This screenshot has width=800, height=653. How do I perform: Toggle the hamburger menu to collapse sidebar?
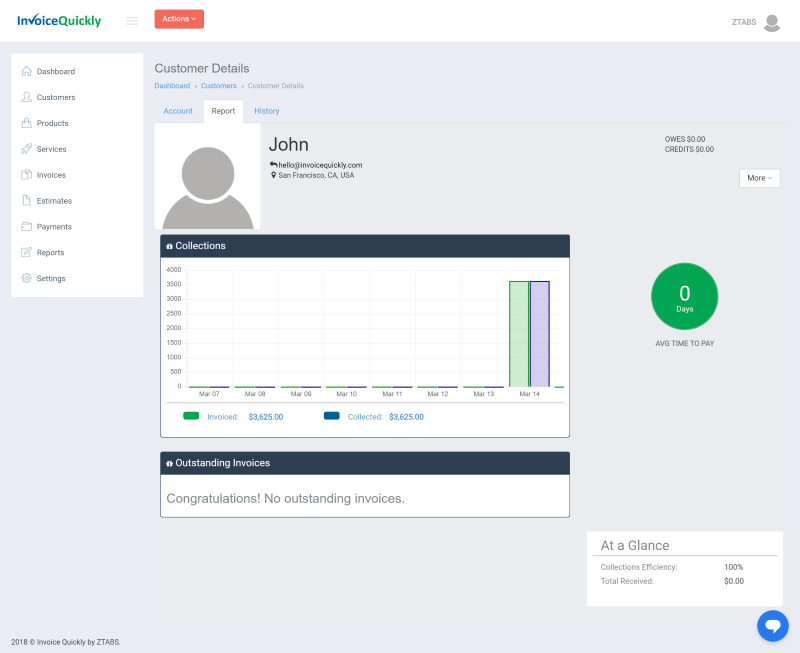click(132, 21)
